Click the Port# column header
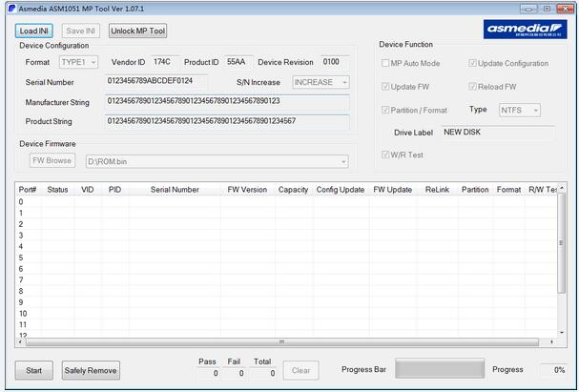579x392 pixels. [28, 190]
